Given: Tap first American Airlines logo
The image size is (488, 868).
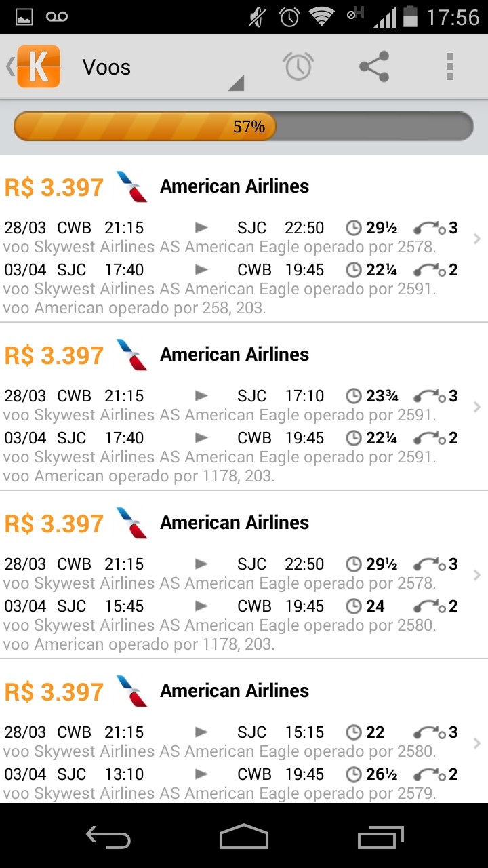Looking at the screenshot, I should (x=132, y=186).
